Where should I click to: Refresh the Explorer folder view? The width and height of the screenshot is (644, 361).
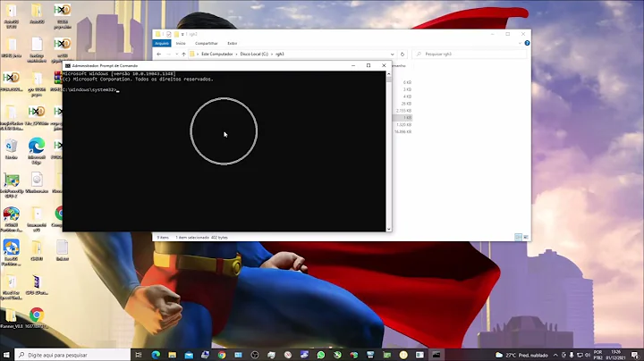402,55
